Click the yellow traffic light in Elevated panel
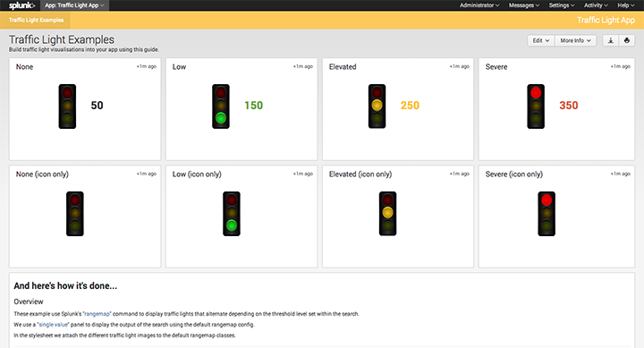The image size is (644, 348). (x=377, y=106)
